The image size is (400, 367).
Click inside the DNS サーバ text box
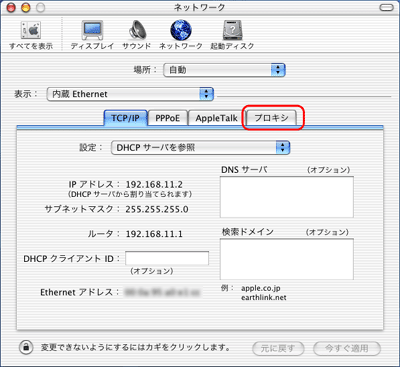pyautogui.click(x=287, y=197)
